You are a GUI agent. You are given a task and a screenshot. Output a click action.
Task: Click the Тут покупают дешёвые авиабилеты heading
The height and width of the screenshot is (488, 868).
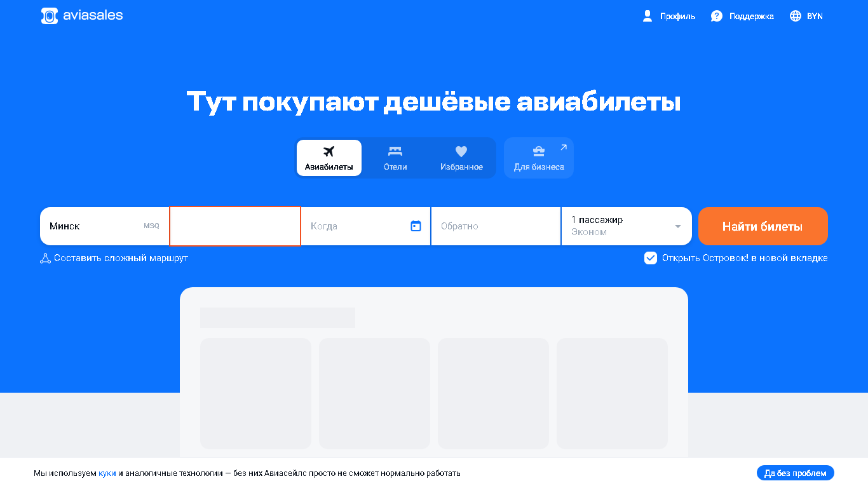coord(434,102)
